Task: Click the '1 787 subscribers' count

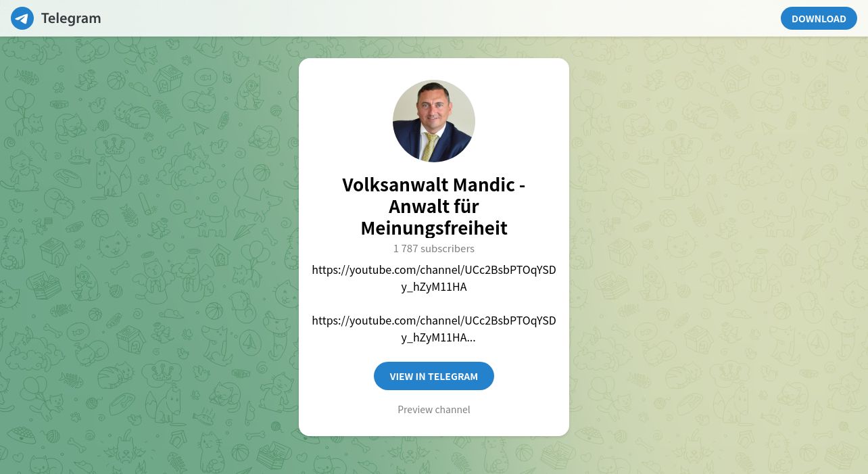Action: pos(434,248)
